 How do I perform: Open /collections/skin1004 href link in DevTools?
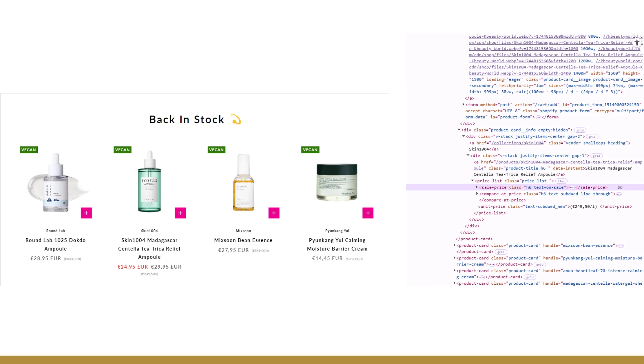517,143
